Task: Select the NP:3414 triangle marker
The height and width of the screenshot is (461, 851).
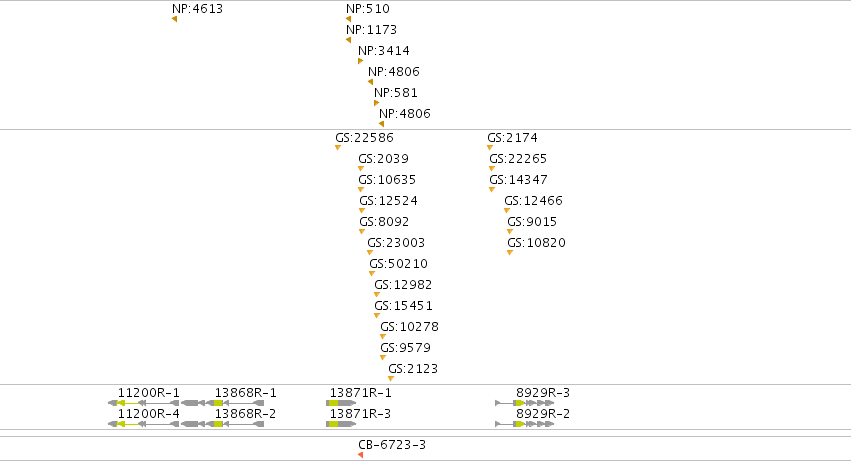Action: [x=360, y=61]
